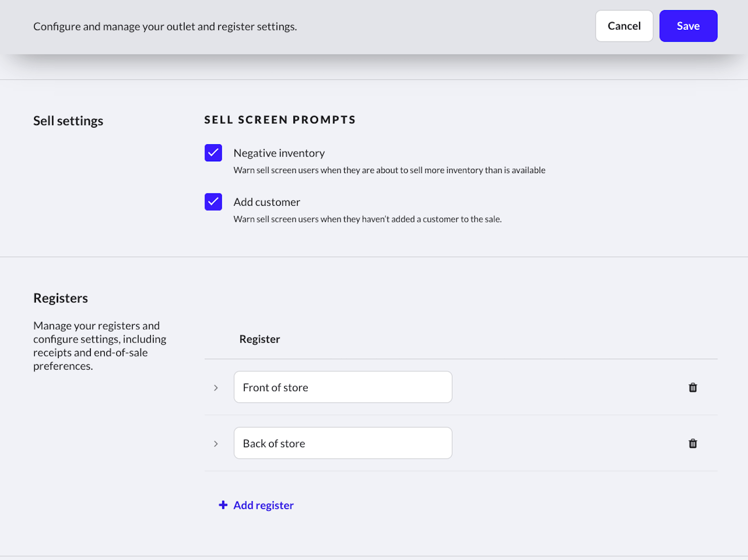Click the plus icon beside Add register
This screenshot has width=748, height=560.
pos(223,505)
